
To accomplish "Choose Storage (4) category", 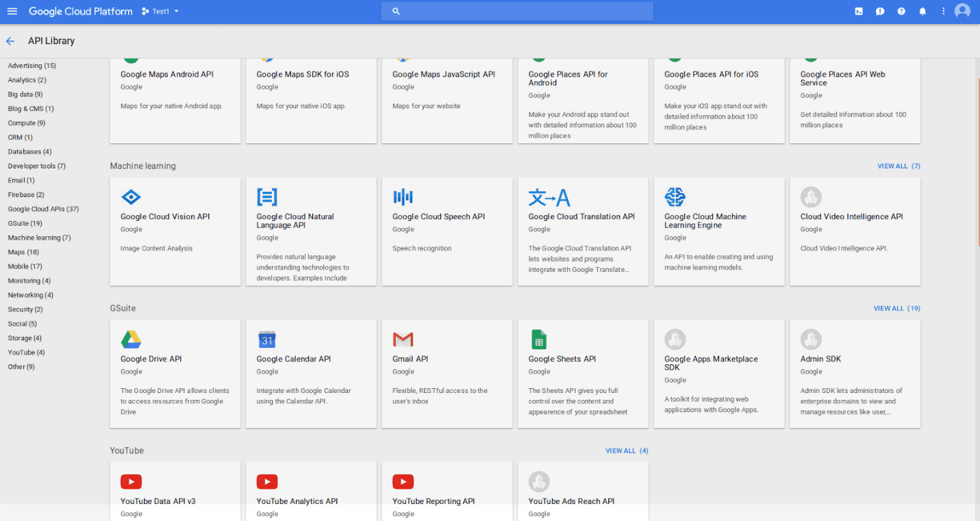I will pyautogui.click(x=25, y=339).
